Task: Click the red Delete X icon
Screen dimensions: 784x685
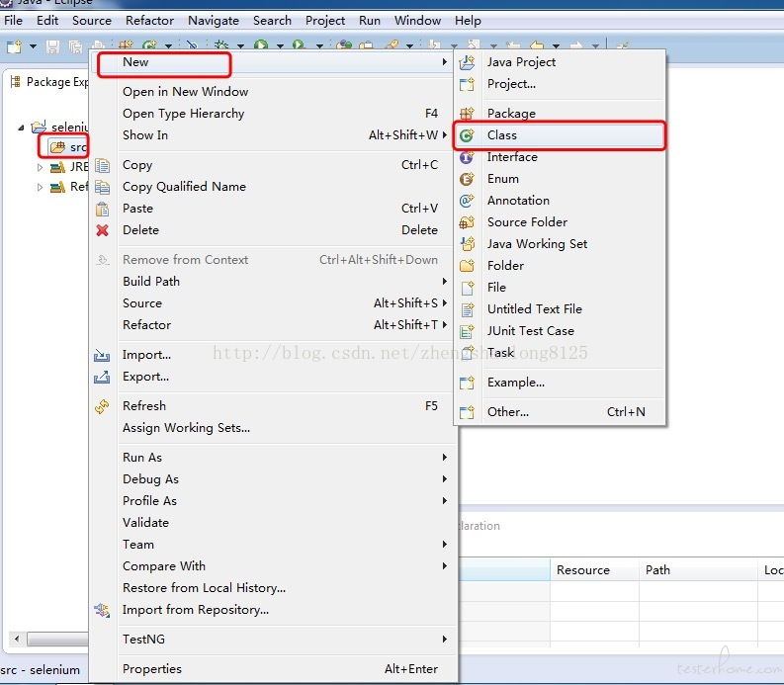Action: 102,230
